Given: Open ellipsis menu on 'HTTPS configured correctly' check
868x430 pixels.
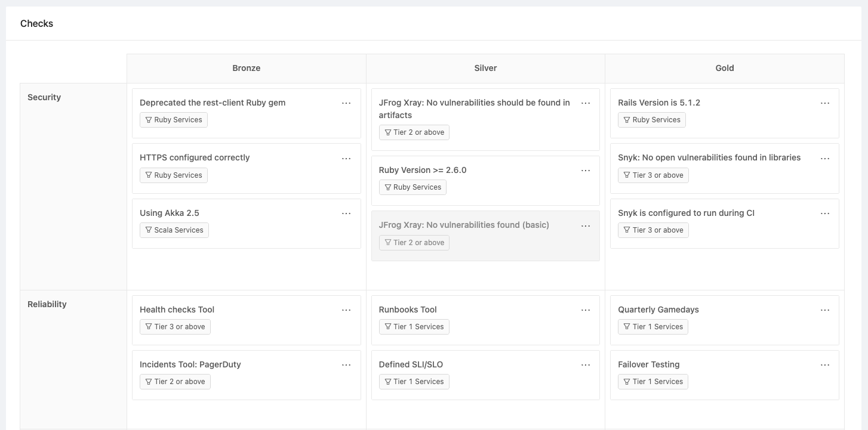Looking at the screenshot, I should (346, 159).
